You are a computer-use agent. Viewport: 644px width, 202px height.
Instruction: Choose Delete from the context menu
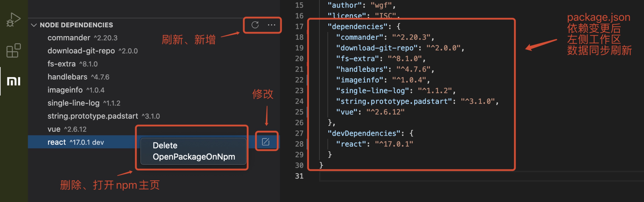point(165,145)
